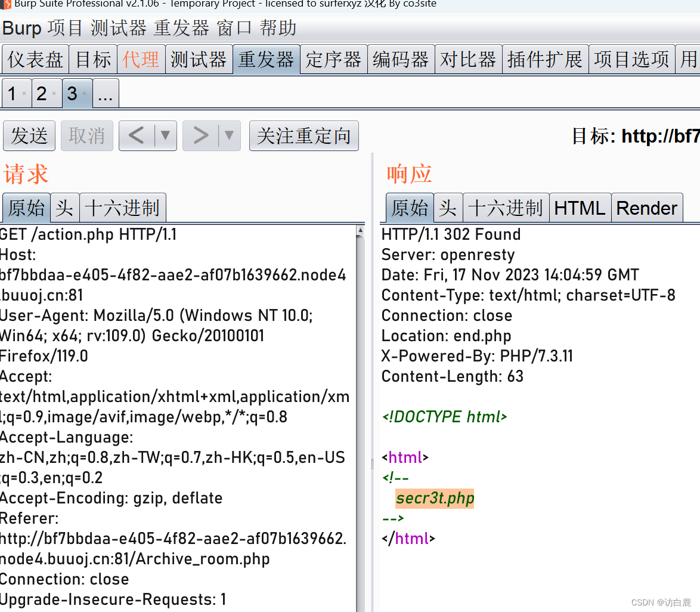Click the Content-Length: 63 header

coord(452,376)
